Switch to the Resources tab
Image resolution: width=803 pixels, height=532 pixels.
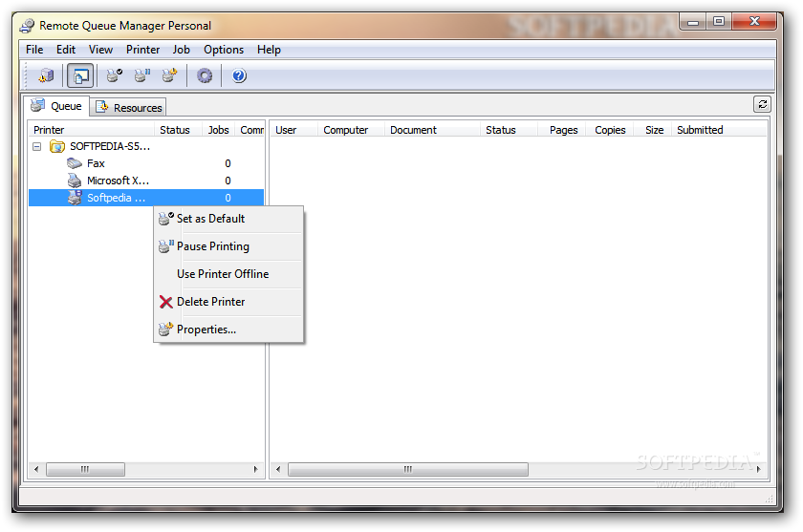(x=129, y=107)
